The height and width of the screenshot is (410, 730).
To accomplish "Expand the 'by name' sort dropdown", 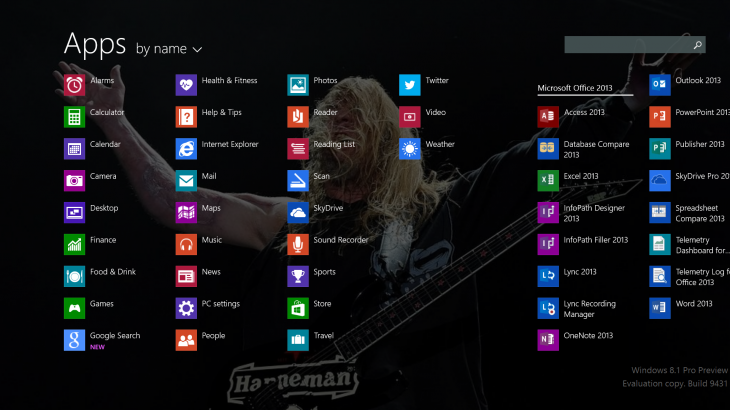I will pos(169,49).
